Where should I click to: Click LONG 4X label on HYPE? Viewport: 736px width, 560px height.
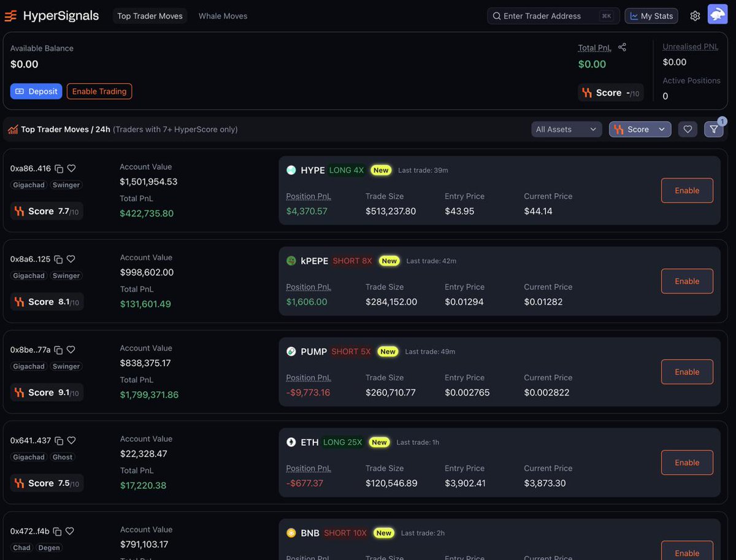347,171
